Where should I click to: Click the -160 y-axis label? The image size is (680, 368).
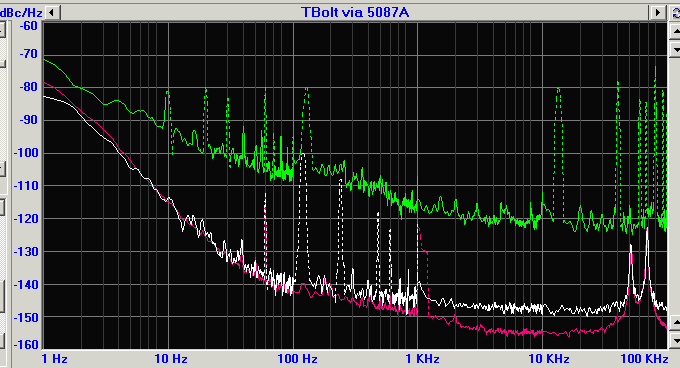pyautogui.click(x=26, y=345)
